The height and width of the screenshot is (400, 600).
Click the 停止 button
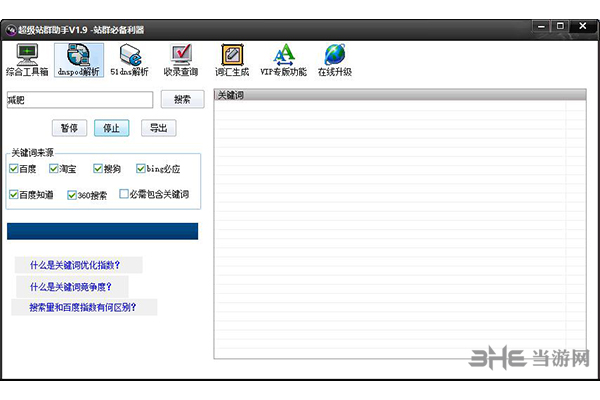click(112, 128)
